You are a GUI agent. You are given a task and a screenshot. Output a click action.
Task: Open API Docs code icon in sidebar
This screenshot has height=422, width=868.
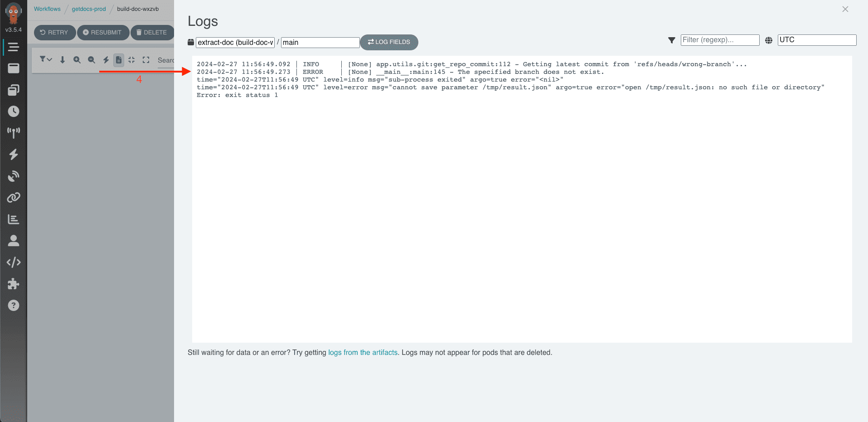pos(14,262)
